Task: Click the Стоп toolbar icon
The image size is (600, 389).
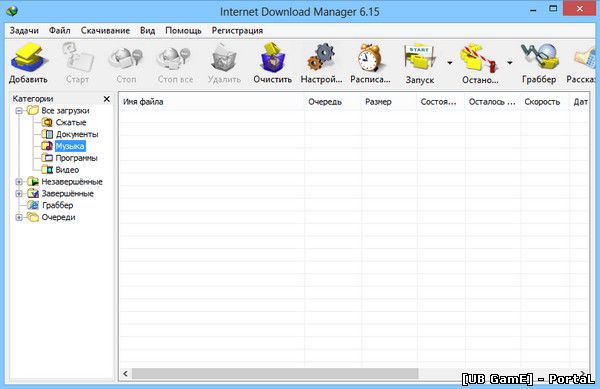Action: pyautogui.click(x=126, y=58)
